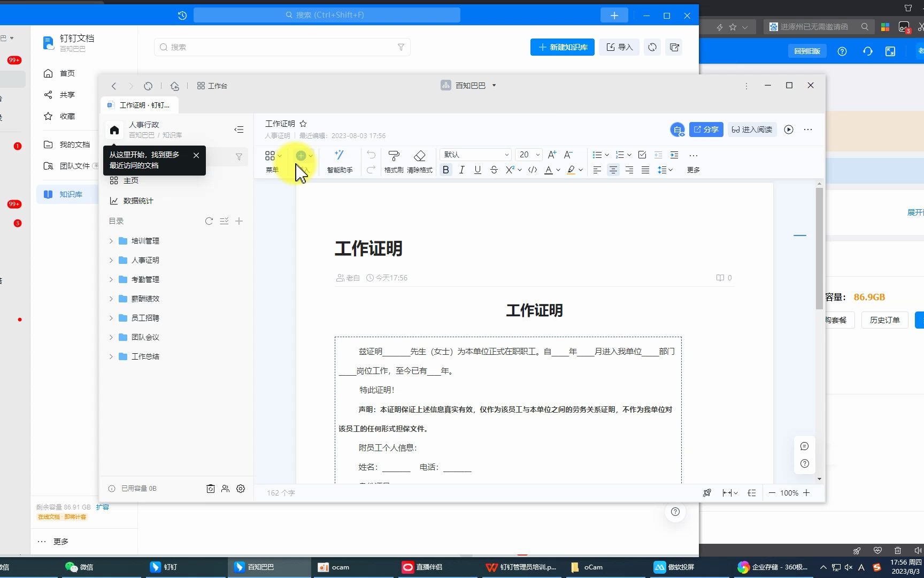Expand the 薪酬绩效 folder

(x=111, y=299)
